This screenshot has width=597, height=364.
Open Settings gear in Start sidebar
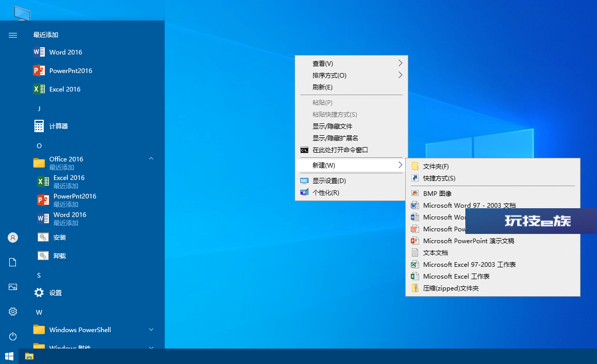click(12, 312)
